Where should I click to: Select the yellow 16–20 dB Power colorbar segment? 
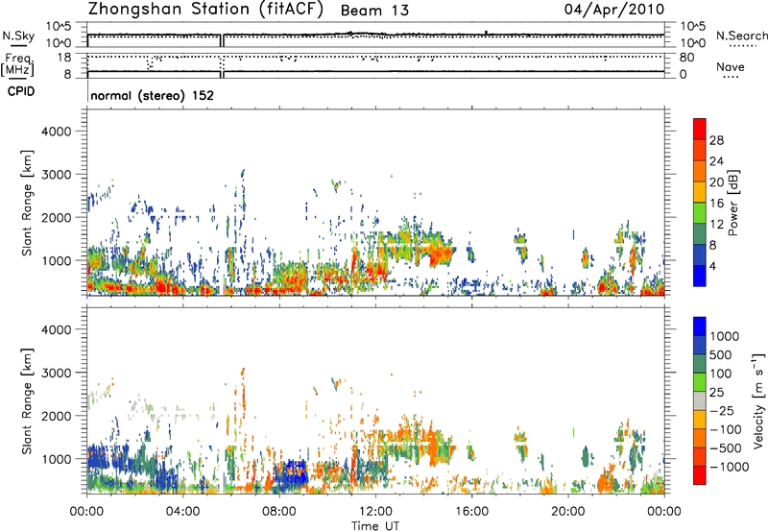[x=700, y=191]
